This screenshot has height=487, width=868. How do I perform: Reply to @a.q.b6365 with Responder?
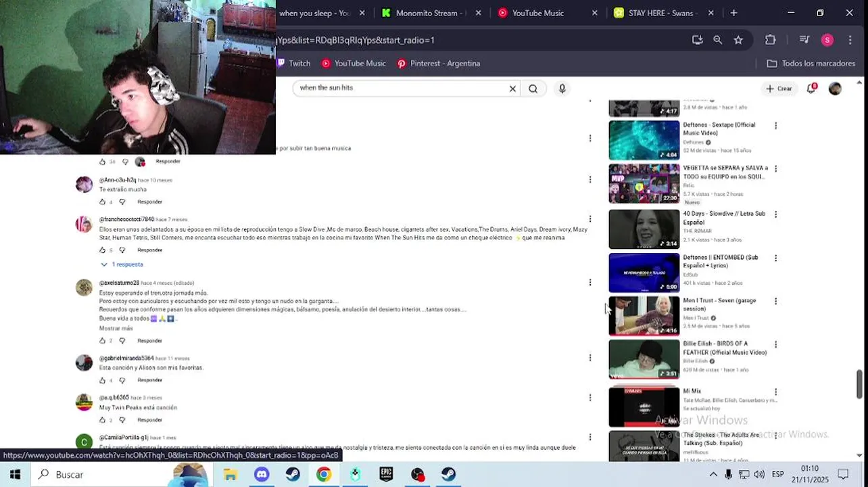point(149,420)
